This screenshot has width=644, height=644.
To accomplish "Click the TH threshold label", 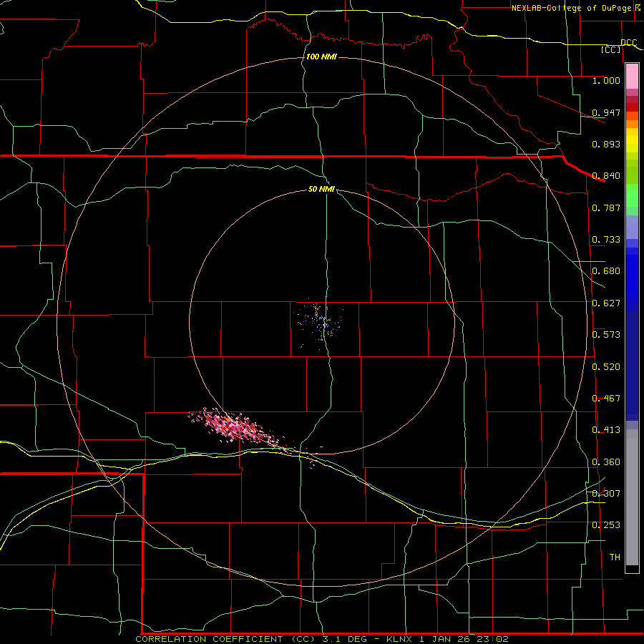I will coord(615,557).
